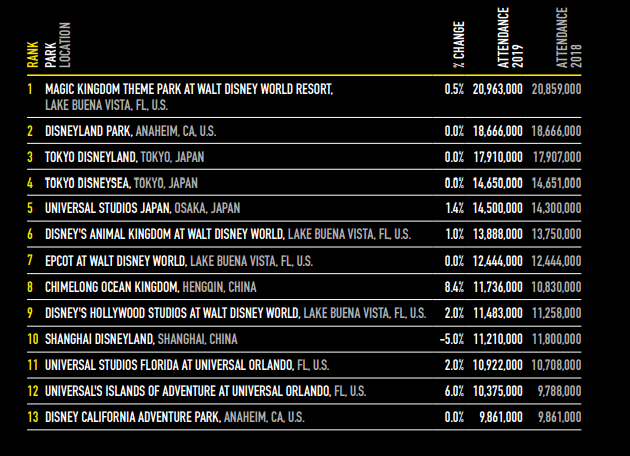Click the 2018 attendance value 11,800,000

[x=557, y=339]
